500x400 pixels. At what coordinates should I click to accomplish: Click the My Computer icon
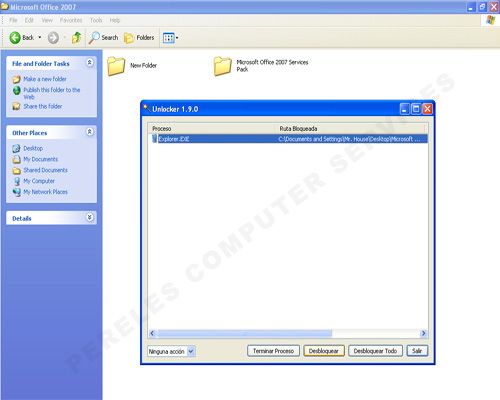pos(16,181)
